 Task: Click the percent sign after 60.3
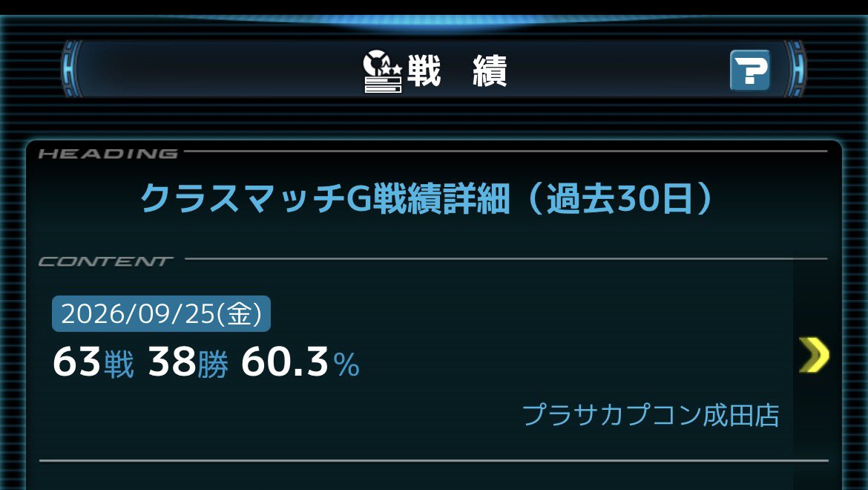(347, 365)
